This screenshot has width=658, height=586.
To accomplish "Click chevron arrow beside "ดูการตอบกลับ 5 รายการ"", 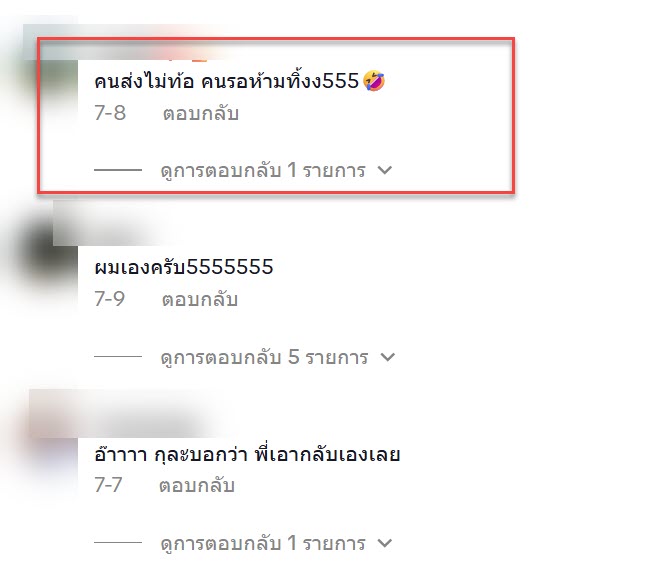I will [x=387, y=357].
